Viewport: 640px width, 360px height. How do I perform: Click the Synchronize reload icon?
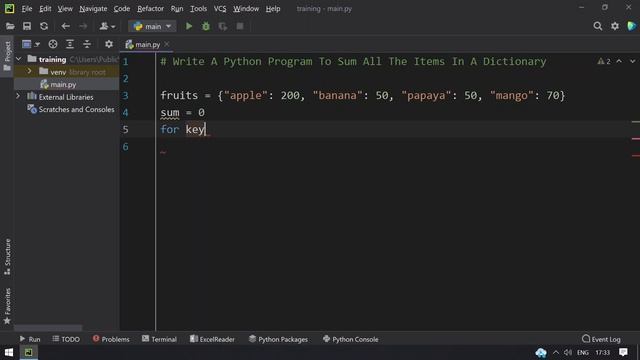pos(44,27)
